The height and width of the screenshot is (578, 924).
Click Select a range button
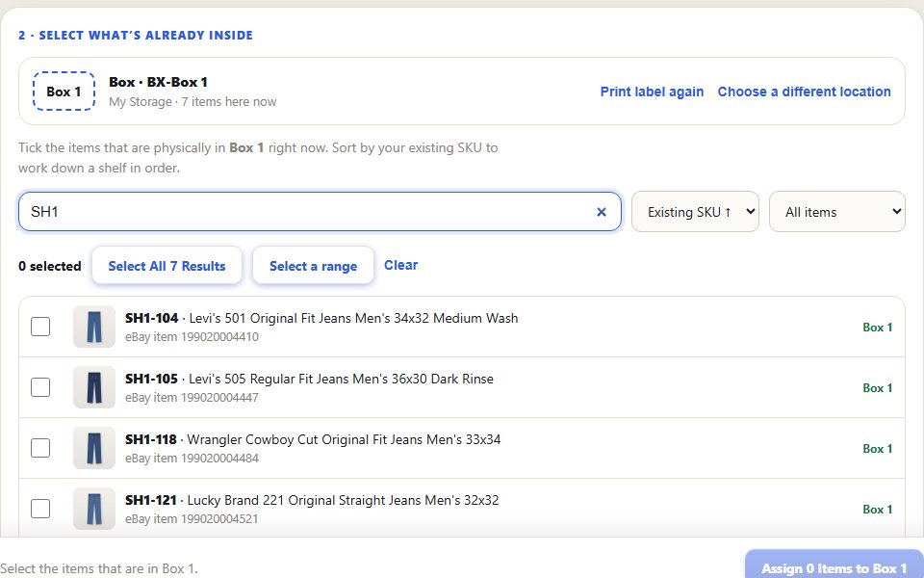313,266
